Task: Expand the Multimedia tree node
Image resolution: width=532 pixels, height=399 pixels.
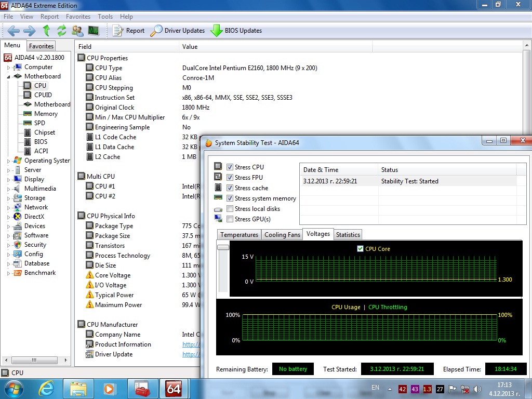Action: pyautogui.click(x=8, y=189)
